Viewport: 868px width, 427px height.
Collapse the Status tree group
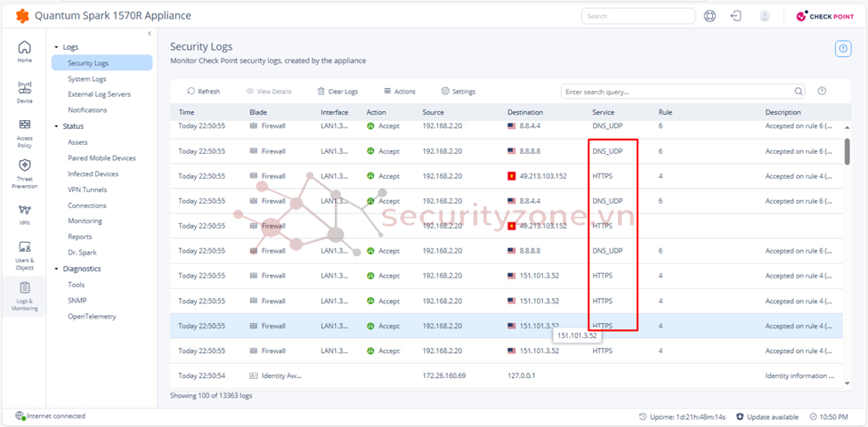tap(56, 126)
